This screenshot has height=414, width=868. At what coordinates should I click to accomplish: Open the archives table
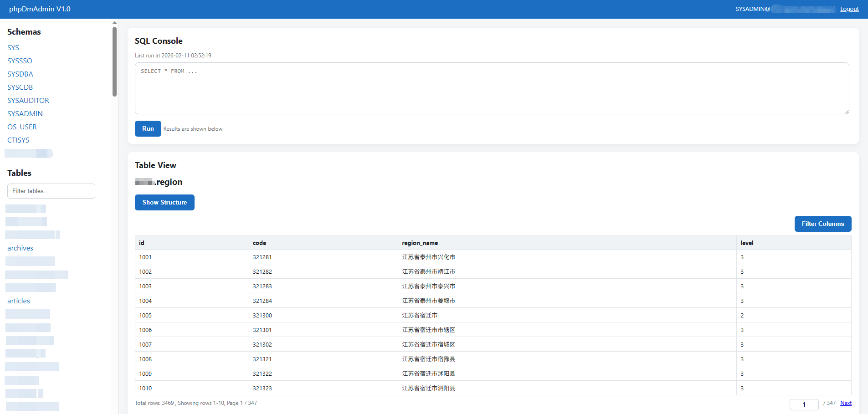click(20, 248)
